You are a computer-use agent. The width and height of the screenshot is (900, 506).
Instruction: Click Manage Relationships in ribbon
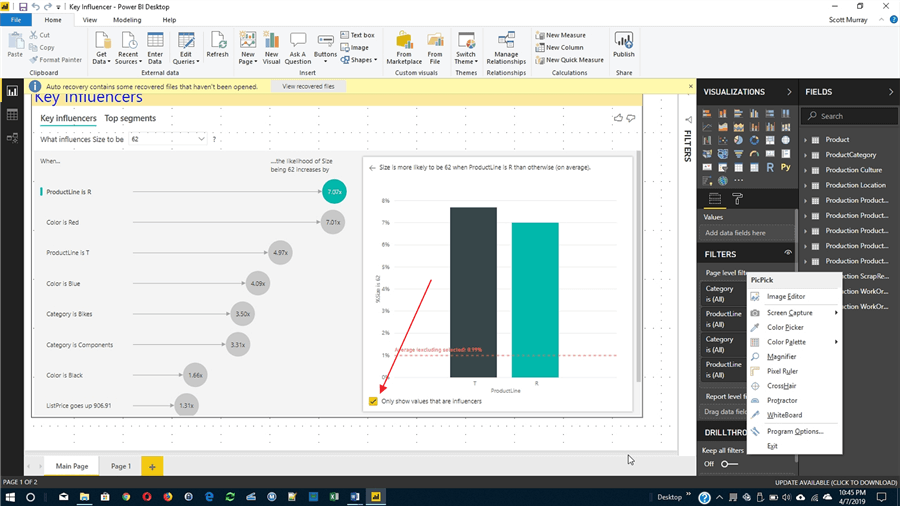point(506,48)
